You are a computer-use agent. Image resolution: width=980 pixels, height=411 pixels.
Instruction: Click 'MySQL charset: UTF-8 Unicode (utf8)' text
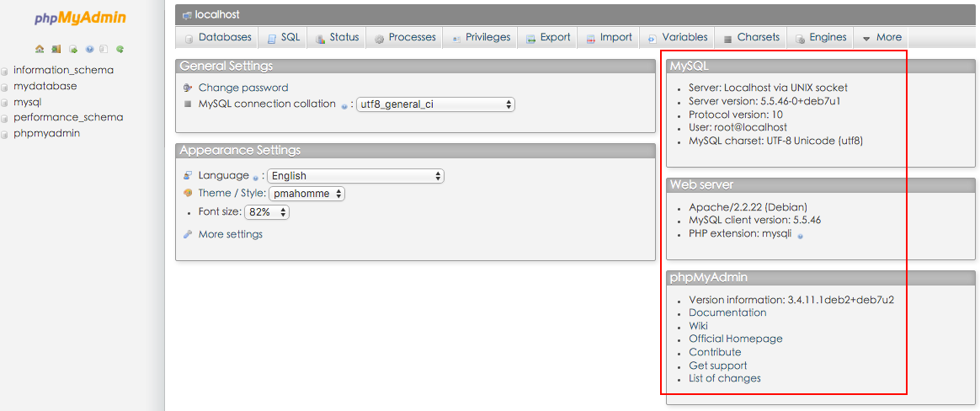pyautogui.click(x=775, y=141)
